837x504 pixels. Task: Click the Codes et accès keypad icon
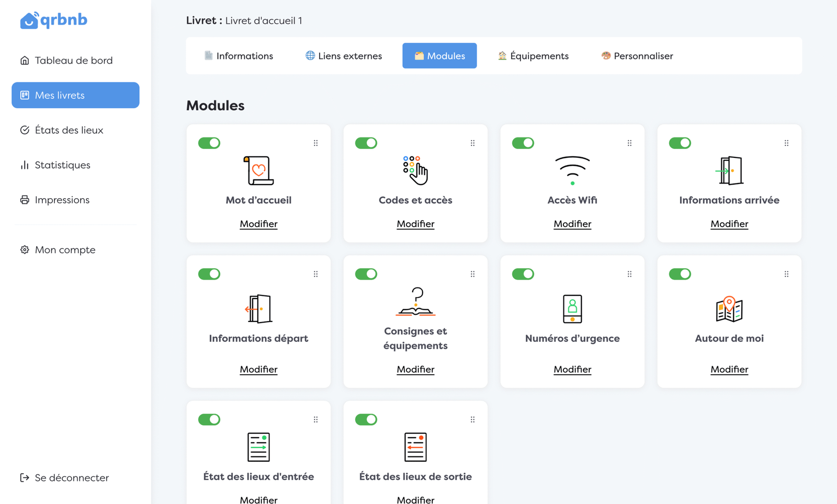[415, 170]
